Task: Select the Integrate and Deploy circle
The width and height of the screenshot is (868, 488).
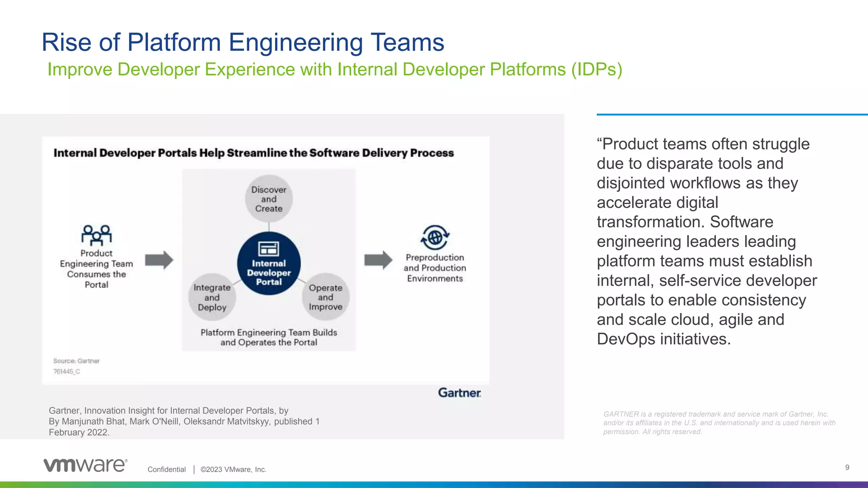Action: click(x=212, y=297)
